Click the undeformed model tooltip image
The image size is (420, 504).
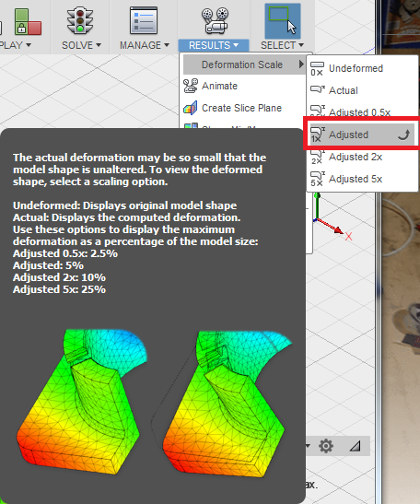click(x=82, y=401)
